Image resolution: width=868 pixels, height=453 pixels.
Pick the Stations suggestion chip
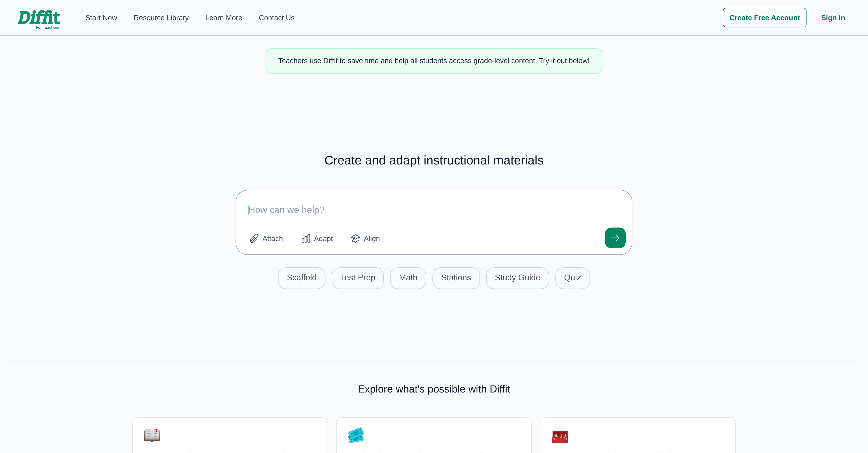[x=456, y=278]
